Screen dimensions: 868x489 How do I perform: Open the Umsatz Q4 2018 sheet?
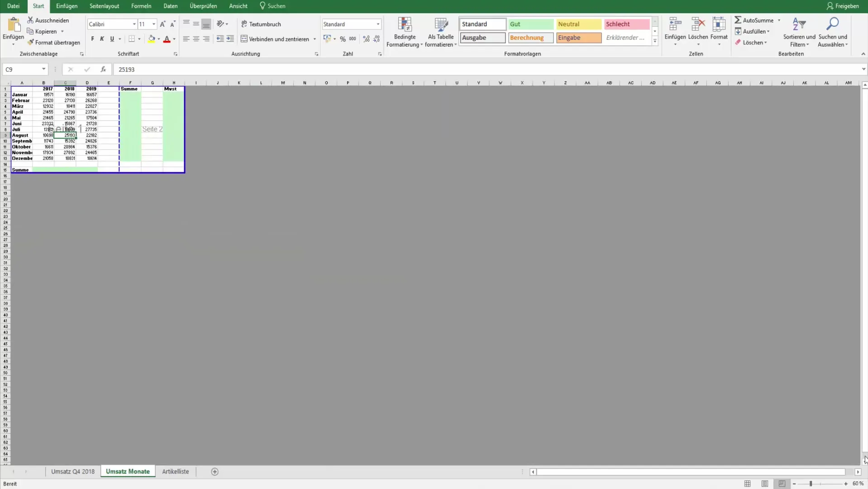coord(73,471)
